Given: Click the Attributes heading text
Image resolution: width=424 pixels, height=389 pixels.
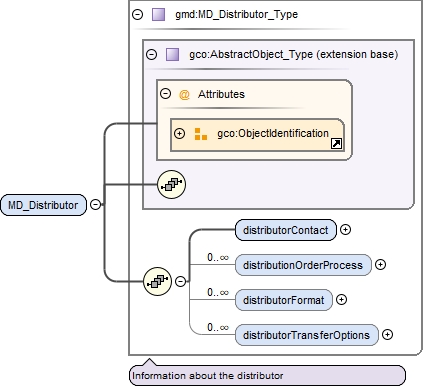Looking at the screenshot, I should 221,94.
